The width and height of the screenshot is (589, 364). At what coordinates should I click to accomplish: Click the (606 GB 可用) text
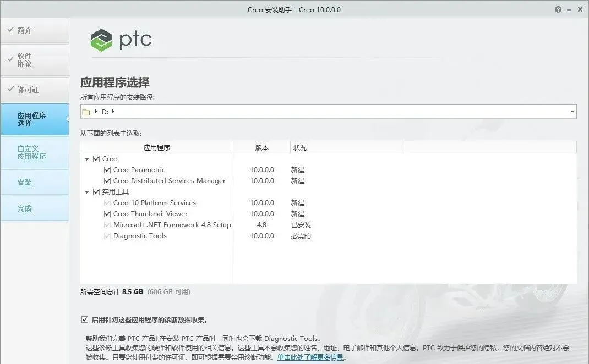coord(168,291)
